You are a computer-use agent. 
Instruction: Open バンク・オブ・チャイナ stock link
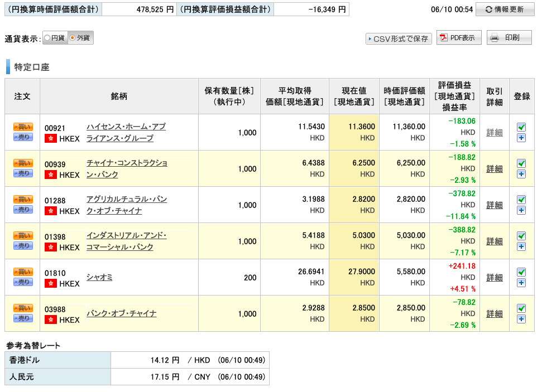point(121,313)
